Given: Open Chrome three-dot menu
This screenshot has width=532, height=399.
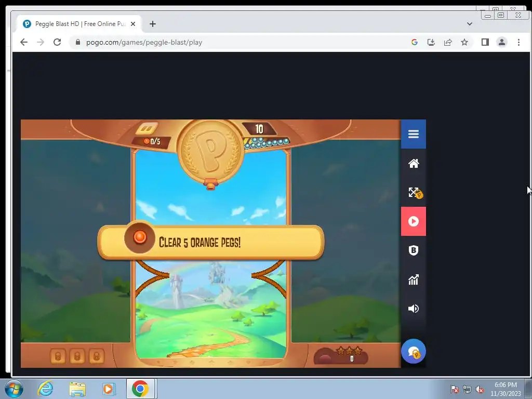Looking at the screenshot, I should (518, 42).
